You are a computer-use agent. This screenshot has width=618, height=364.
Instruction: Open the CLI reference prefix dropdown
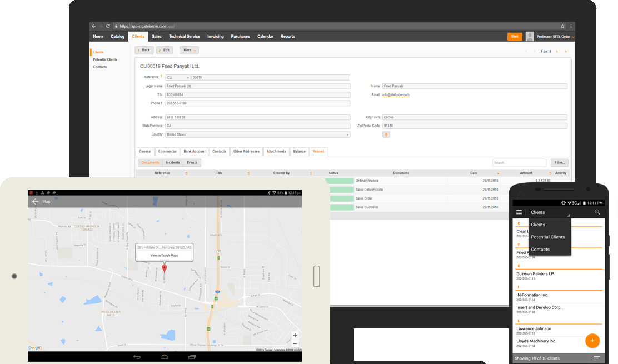point(178,78)
